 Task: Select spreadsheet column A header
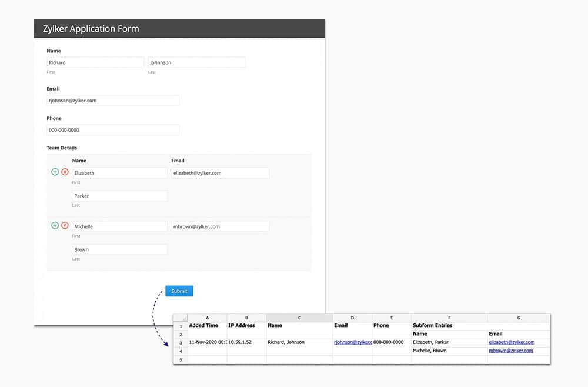click(x=208, y=318)
